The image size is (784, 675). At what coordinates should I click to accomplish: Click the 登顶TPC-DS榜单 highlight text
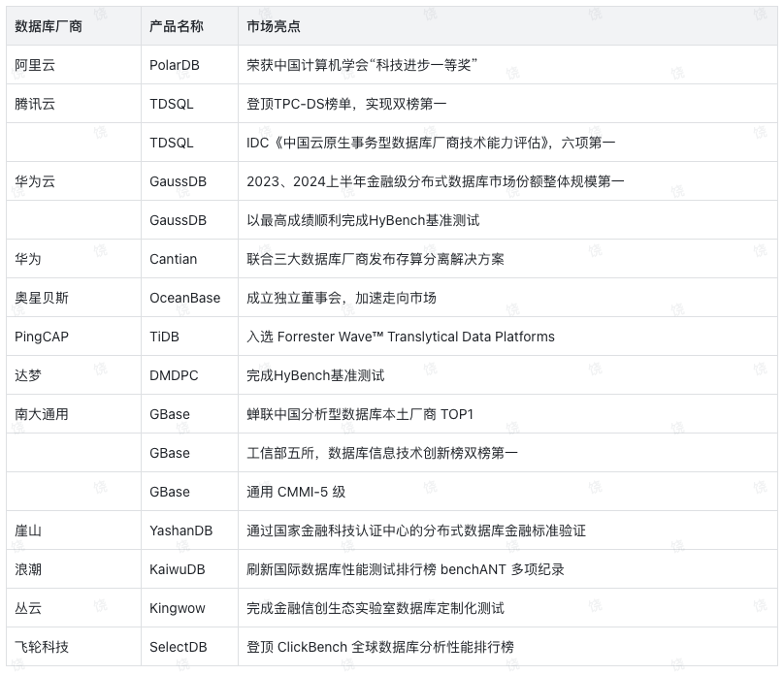pyautogui.click(x=346, y=104)
